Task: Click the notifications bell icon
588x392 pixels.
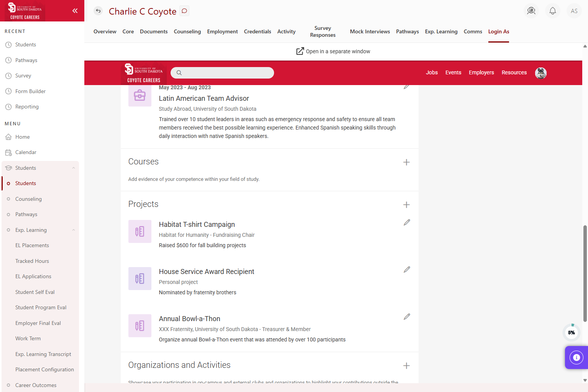Action: [553, 11]
